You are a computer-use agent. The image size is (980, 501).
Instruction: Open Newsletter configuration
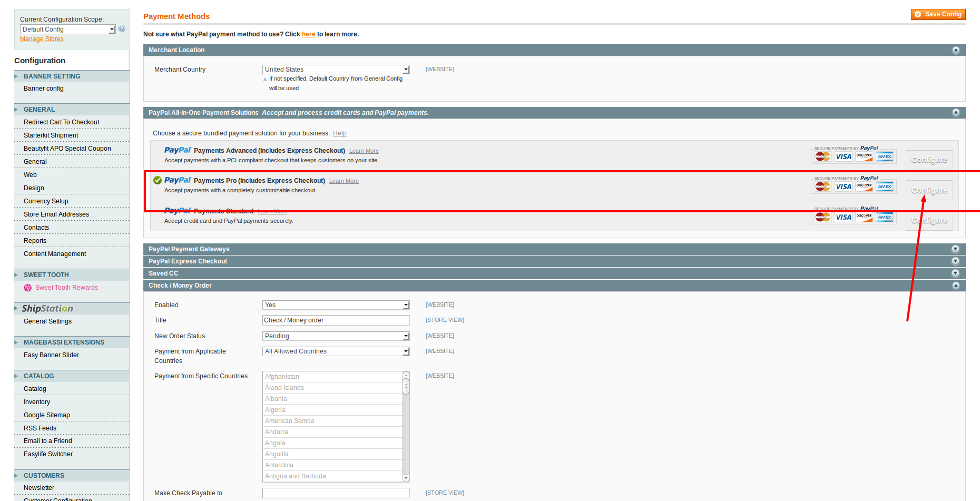click(x=39, y=488)
